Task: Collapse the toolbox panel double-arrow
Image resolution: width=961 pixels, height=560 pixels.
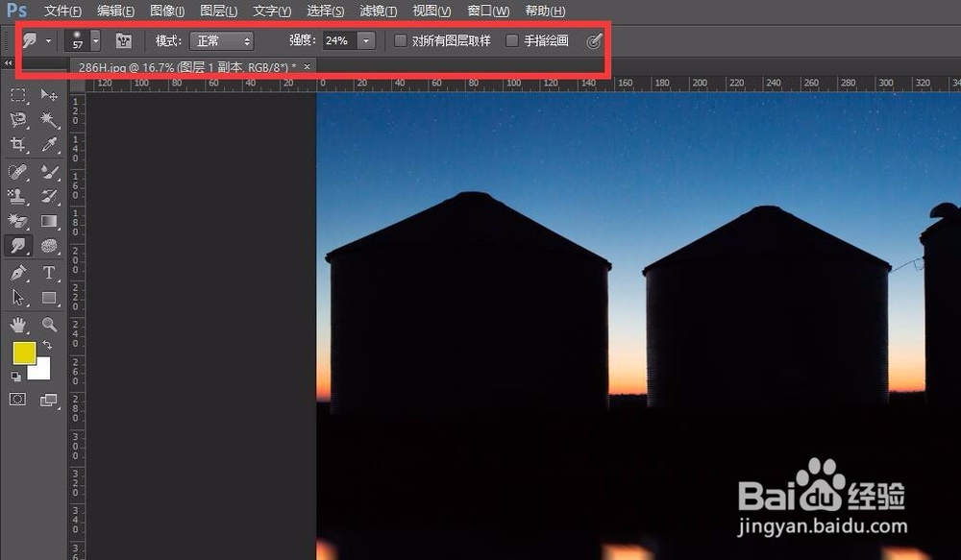Action: click(x=8, y=63)
